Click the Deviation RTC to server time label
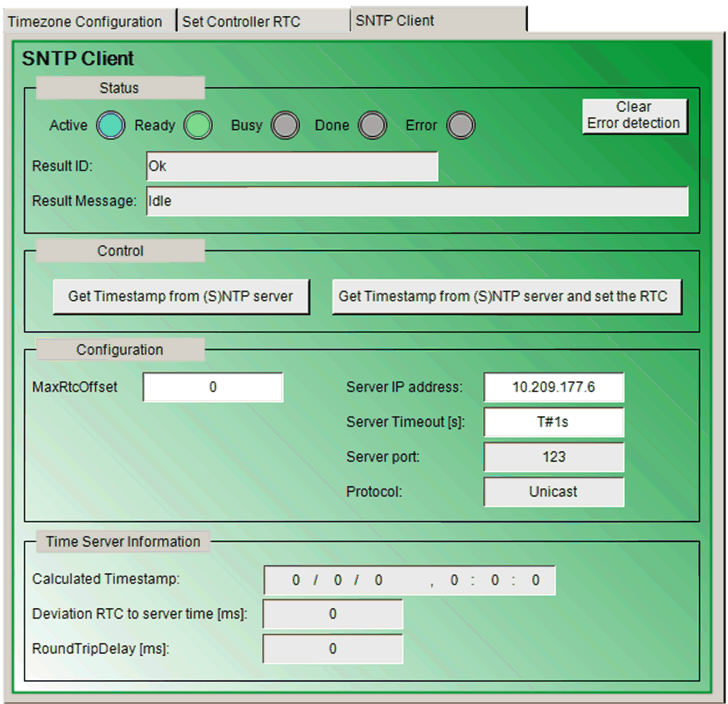The image size is (728, 704). click(x=140, y=614)
